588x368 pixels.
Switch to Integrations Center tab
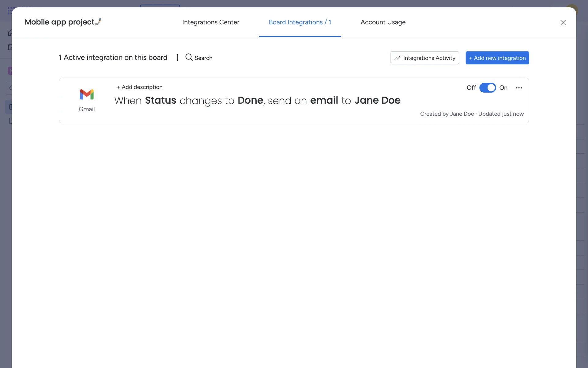coord(211,22)
